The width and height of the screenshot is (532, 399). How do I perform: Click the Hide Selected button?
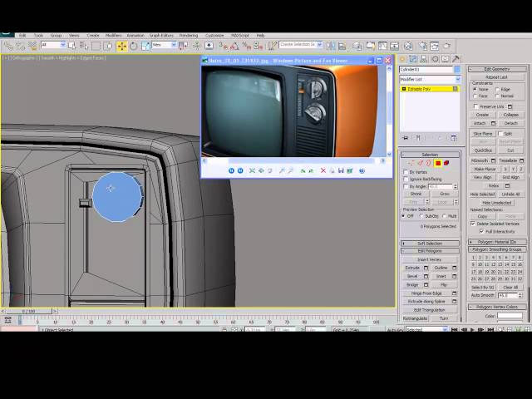pyautogui.click(x=482, y=194)
